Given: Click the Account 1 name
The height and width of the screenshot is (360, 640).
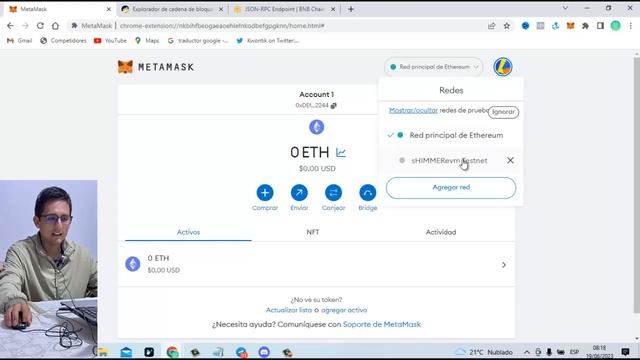Looking at the screenshot, I should tap(316, 94).
